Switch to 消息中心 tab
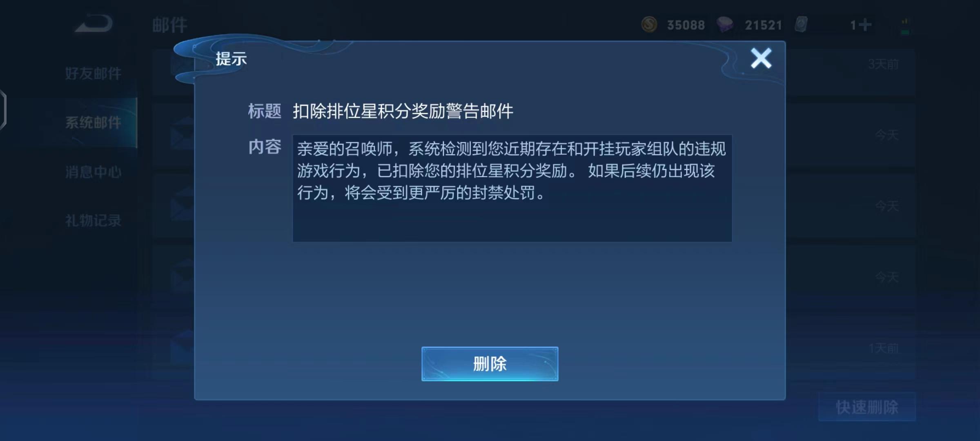Viewport: 980px width, 441px height. pos(93,172)
